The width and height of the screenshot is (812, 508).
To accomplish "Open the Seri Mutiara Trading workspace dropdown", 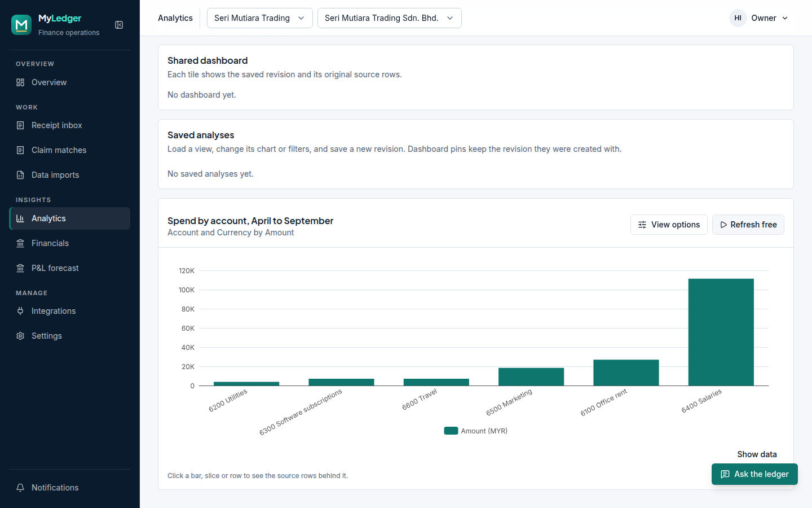I will click(260, 18).
